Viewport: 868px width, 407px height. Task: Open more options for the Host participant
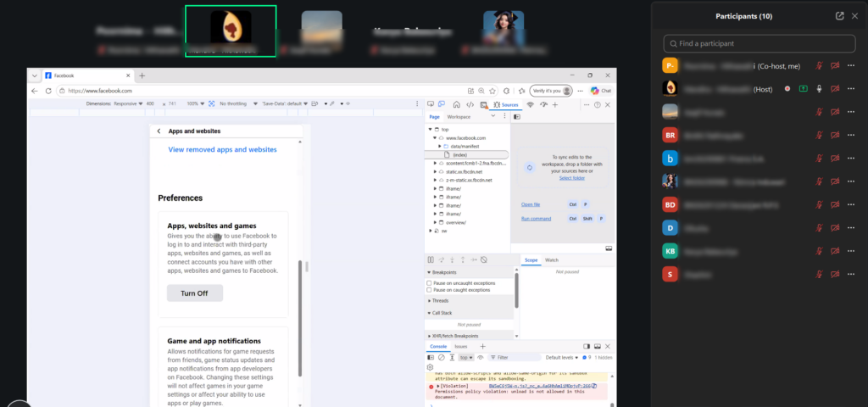point(851,88)
